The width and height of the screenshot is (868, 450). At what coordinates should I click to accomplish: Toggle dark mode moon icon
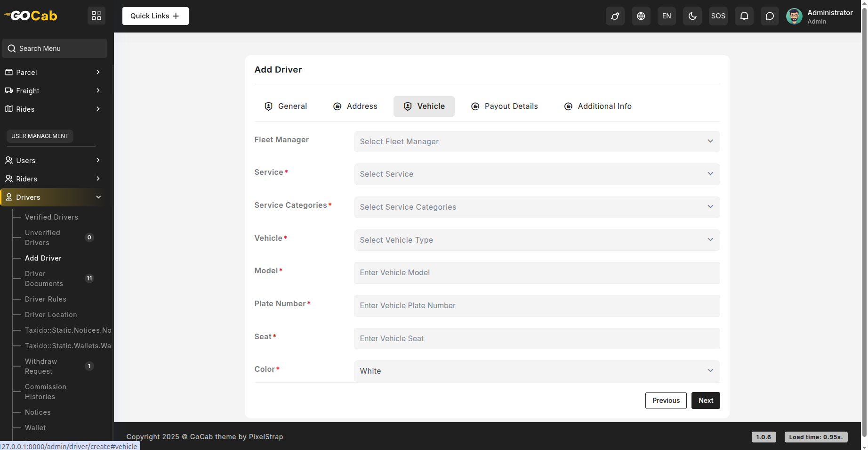click(692, 16)
